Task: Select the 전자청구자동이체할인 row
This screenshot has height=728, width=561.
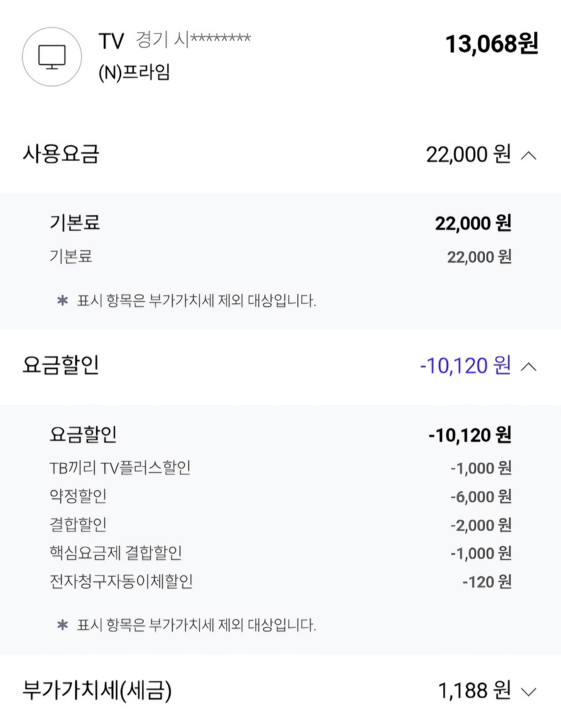Action: pyautogui.click(x=280, y=582)
